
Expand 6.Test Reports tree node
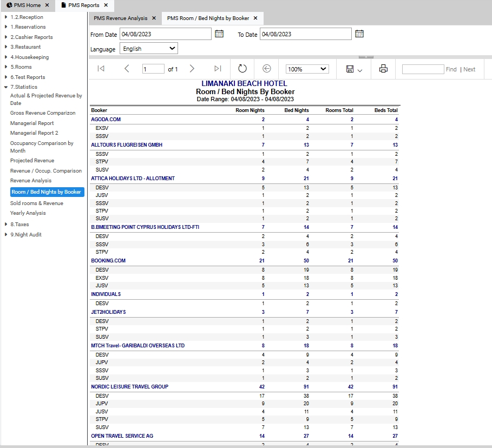pyautogui.click(x=6, y=77)
